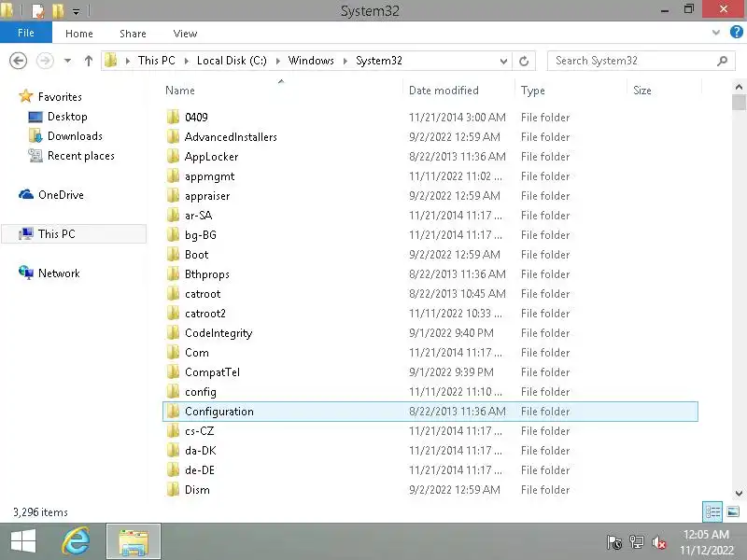Click the highlighted Configuration folder name
Image resolution: width=747 pixels, height=560 pixels.
219,412
